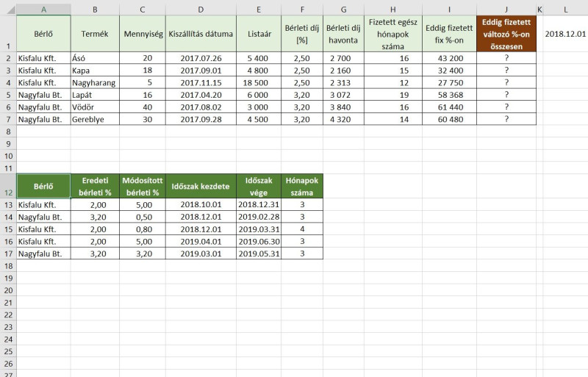
Task: Click the 'Eddig fizetett fix %-on' header
Action: pyautogui.click(x=449, y=34)
